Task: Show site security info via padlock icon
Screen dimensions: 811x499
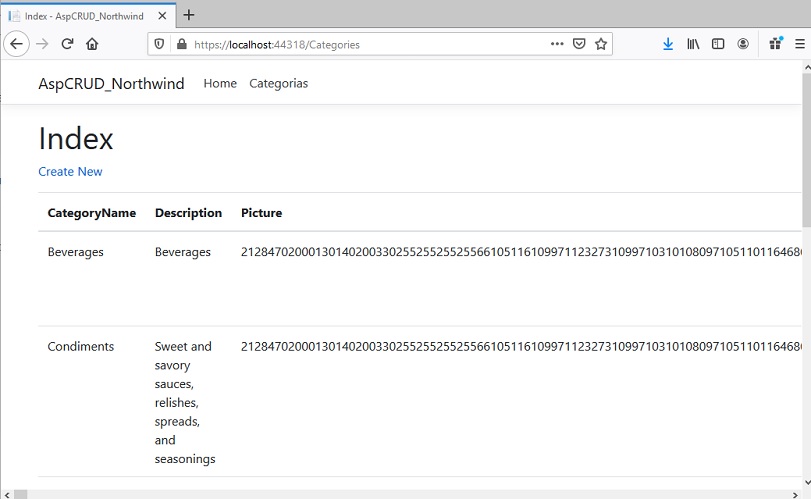Action: (182, 44)
